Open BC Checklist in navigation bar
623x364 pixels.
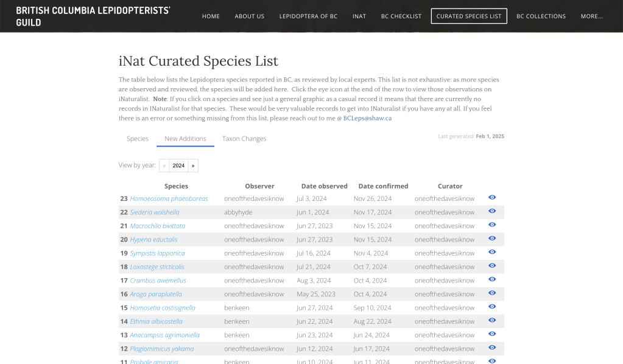[x=401, y=16]
